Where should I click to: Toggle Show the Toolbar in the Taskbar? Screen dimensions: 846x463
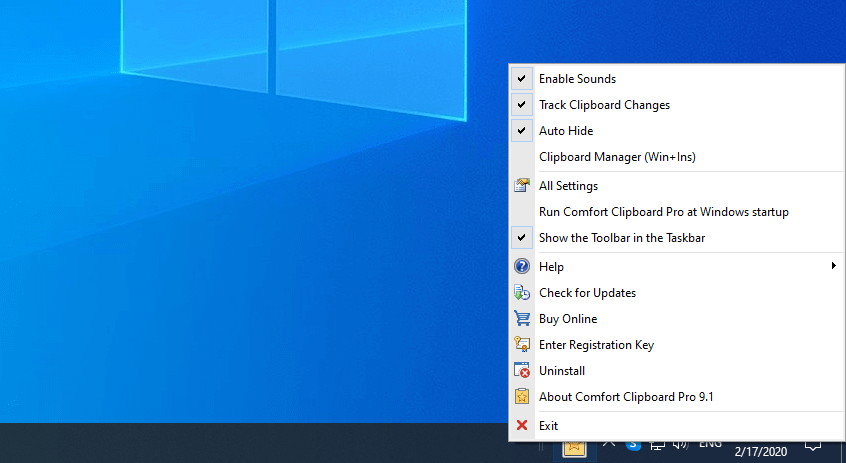pos(677,237)
